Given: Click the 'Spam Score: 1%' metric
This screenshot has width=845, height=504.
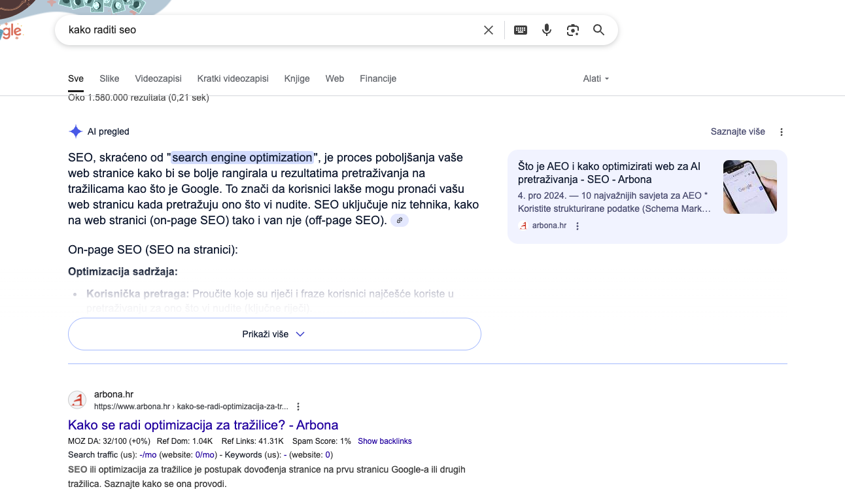Looking at the screenshot, I should (x=322, y=441).
